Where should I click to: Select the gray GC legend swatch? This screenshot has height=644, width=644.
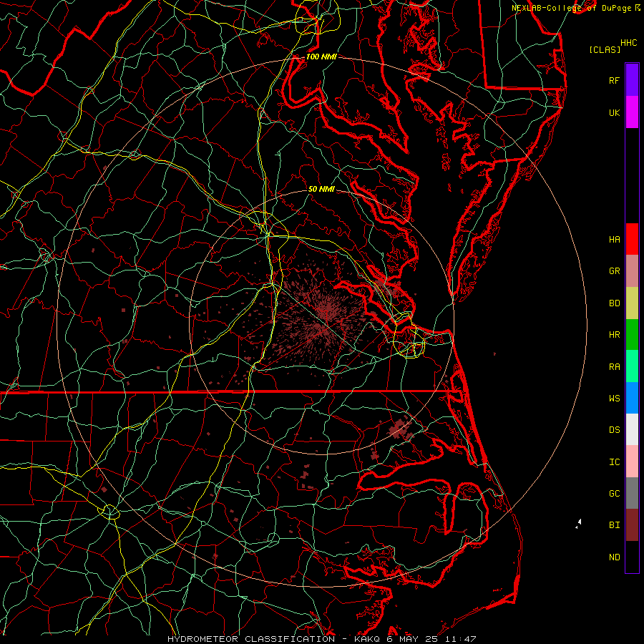[x=632, y=493]
